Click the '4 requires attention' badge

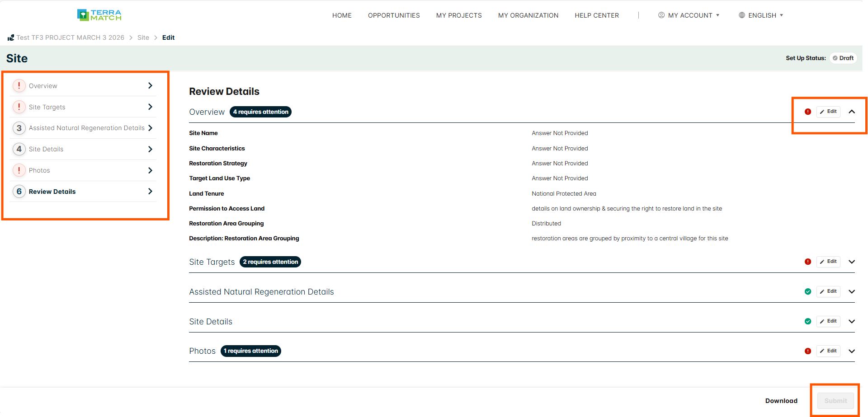tap(260, 112)
